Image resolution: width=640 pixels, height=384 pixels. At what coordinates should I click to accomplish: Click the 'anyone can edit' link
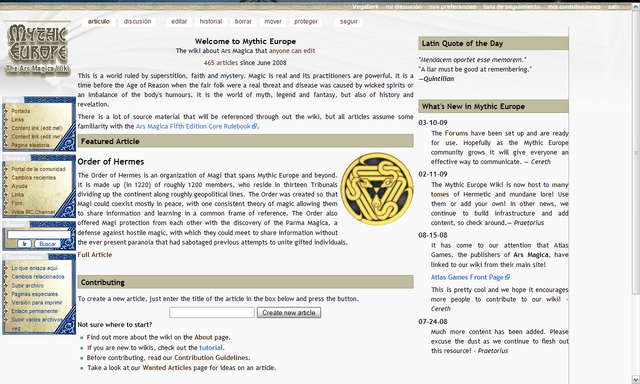(x=292, y=51)
